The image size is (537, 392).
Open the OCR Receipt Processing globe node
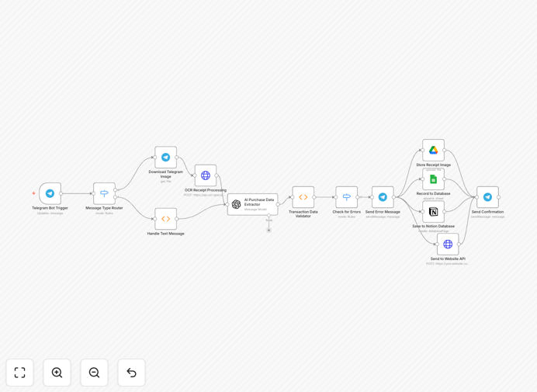pyautogui.click(x=206, y=175)
